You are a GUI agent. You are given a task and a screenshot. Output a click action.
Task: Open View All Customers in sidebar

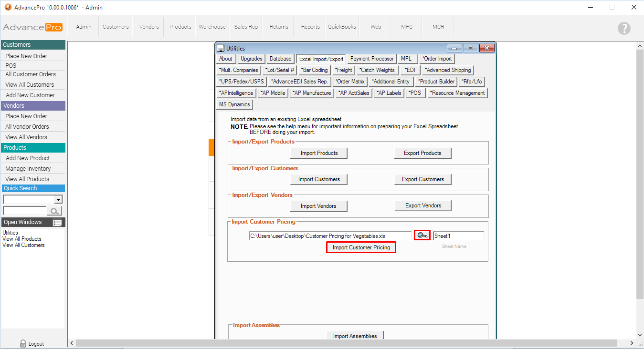tap(30, 85)
